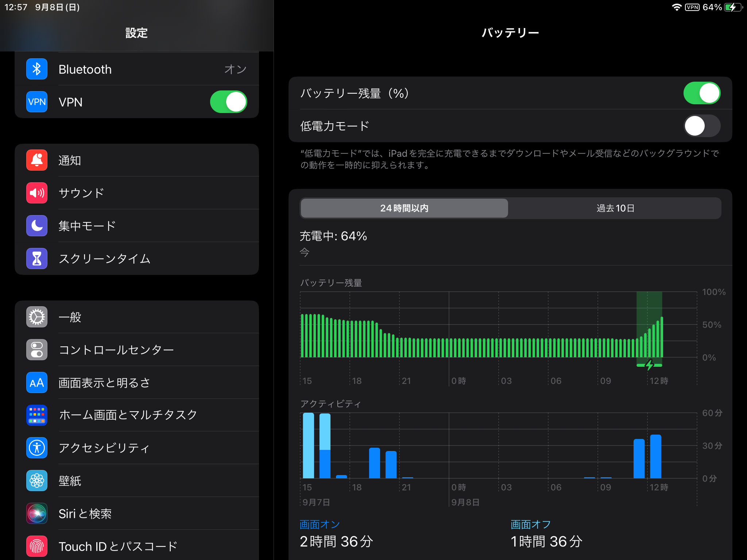
Task: Disable the VPN switch
Action: pyautogui.click(x=229, y=102)
